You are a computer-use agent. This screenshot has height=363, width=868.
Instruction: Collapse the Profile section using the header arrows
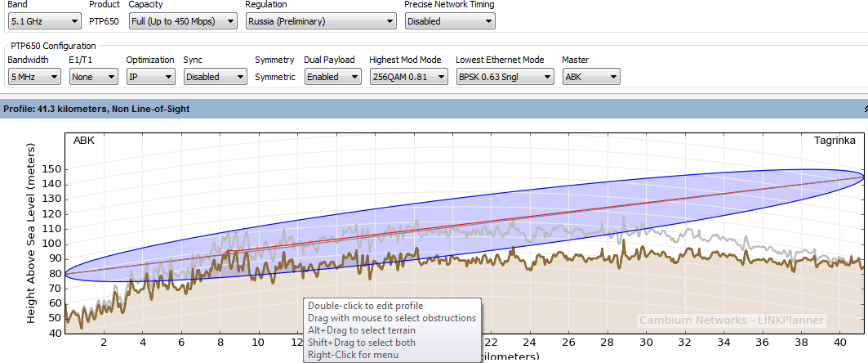[864, 108]
